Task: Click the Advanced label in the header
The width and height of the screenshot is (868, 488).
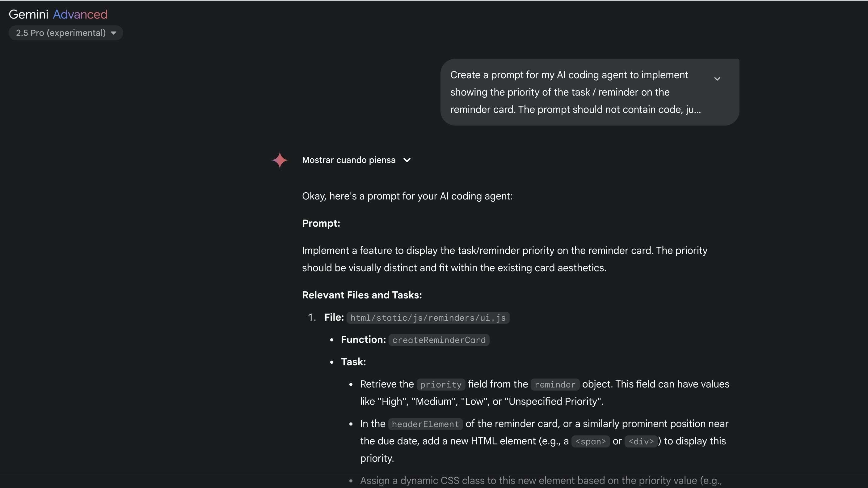Action: [80, 14]
